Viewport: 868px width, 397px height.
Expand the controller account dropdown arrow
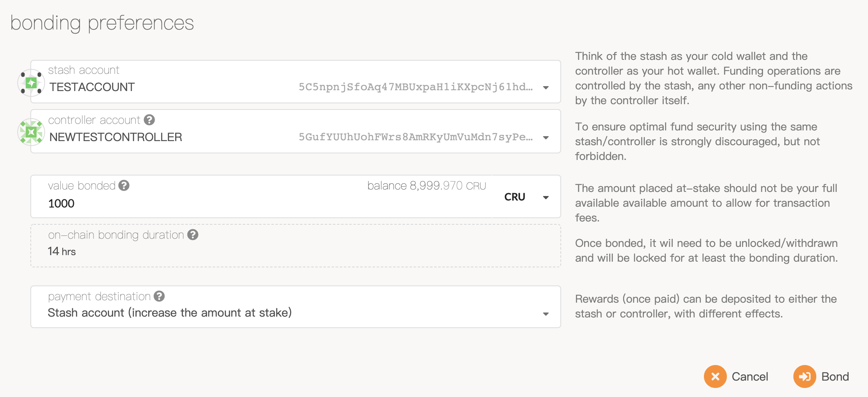[546, 137]
